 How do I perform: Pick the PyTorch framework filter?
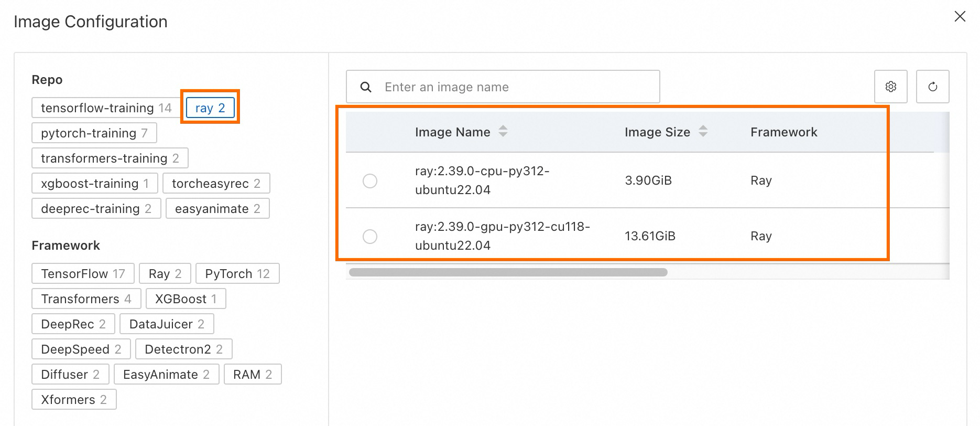coord(237,274)
